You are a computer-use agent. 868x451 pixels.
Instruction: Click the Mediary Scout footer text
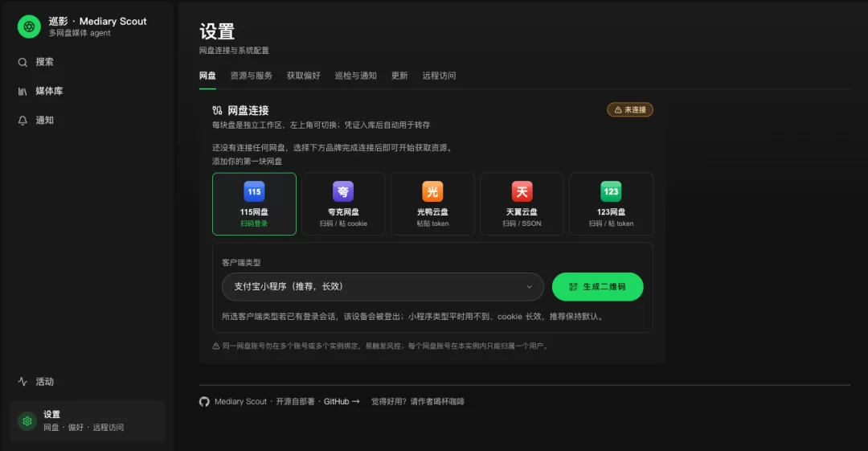click(x=241, y=402)
